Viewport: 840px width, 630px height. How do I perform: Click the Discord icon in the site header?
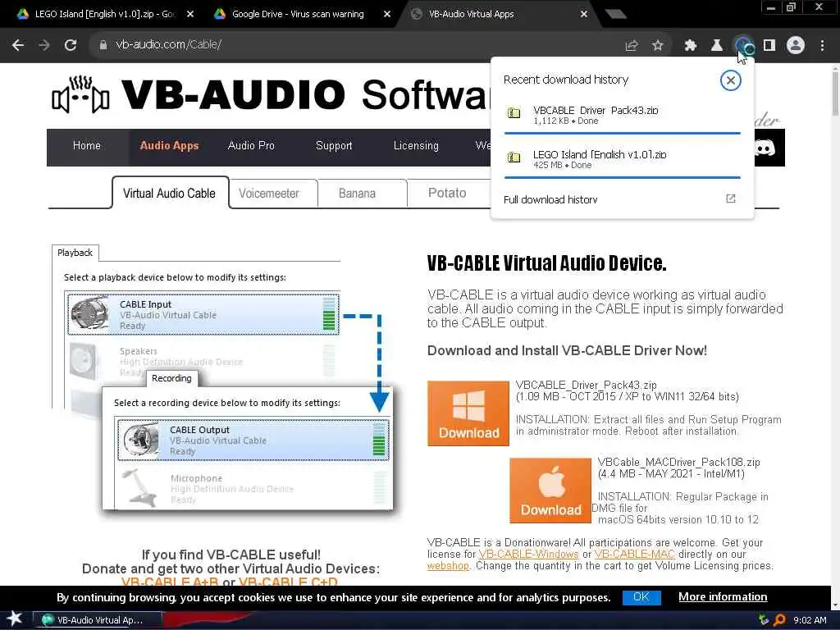[765, 148]
